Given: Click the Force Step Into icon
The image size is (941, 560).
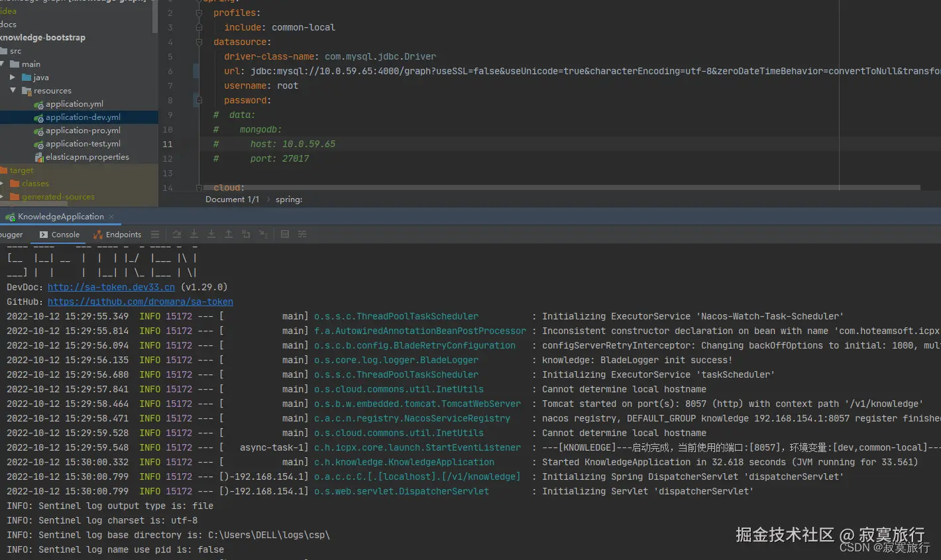Looking at the screenshot, I should click(x=211, y=234).
